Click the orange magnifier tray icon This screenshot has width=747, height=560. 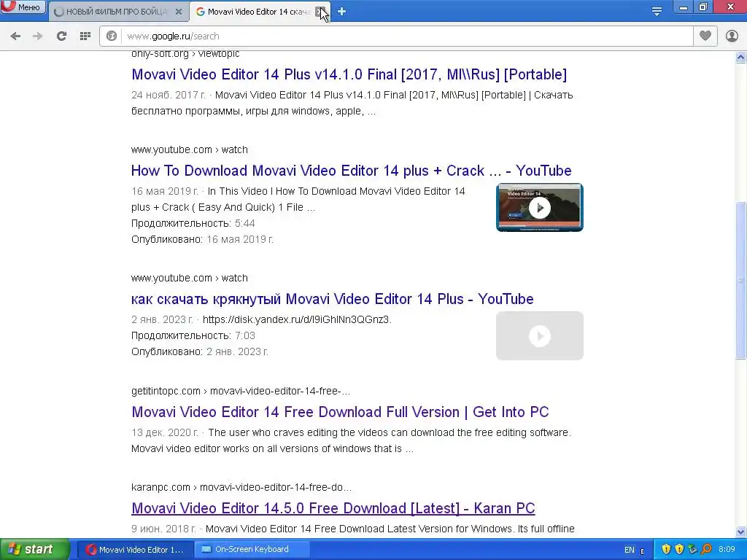click(x=706, y=550)
